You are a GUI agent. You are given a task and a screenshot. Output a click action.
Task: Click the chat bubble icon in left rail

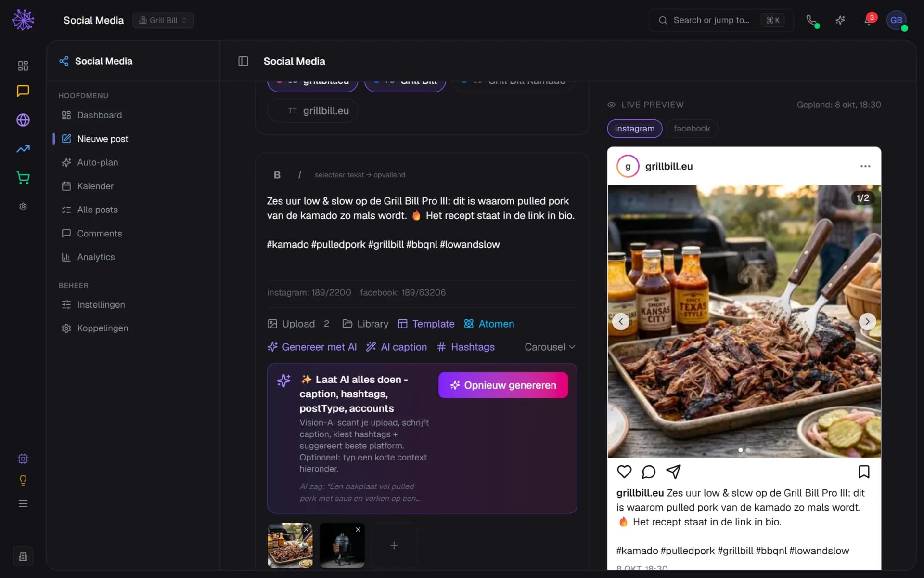pyautogui.click(x=23, y=91)
